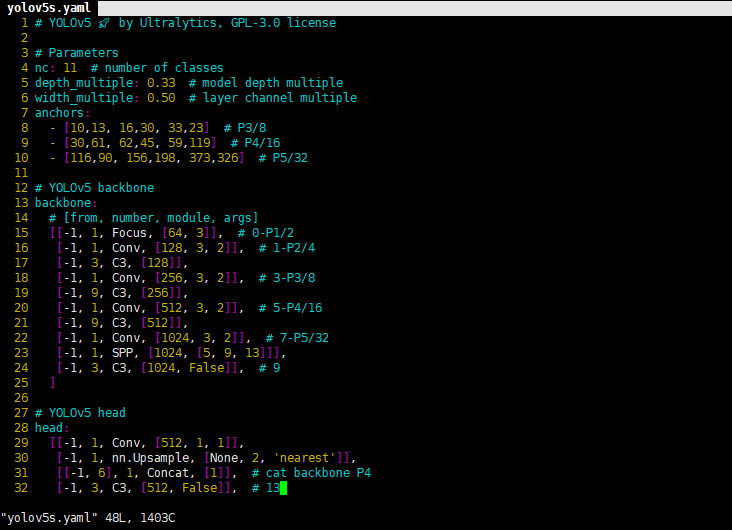The height and width of the screenshot is (530, 732).
Task: Click '[512, 1, 1]' on line 29
Action: [x=192, y=443]
